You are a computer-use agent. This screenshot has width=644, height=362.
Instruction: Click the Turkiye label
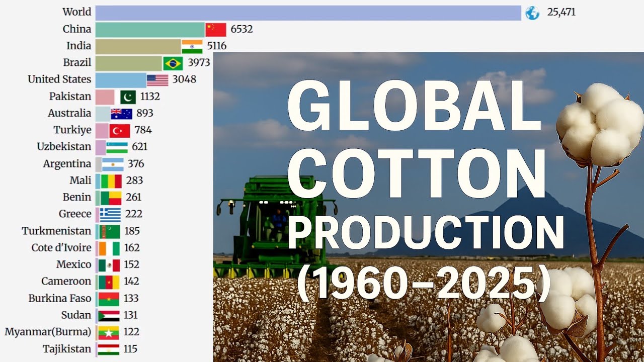pyautogui.click(x=72, y=130)
